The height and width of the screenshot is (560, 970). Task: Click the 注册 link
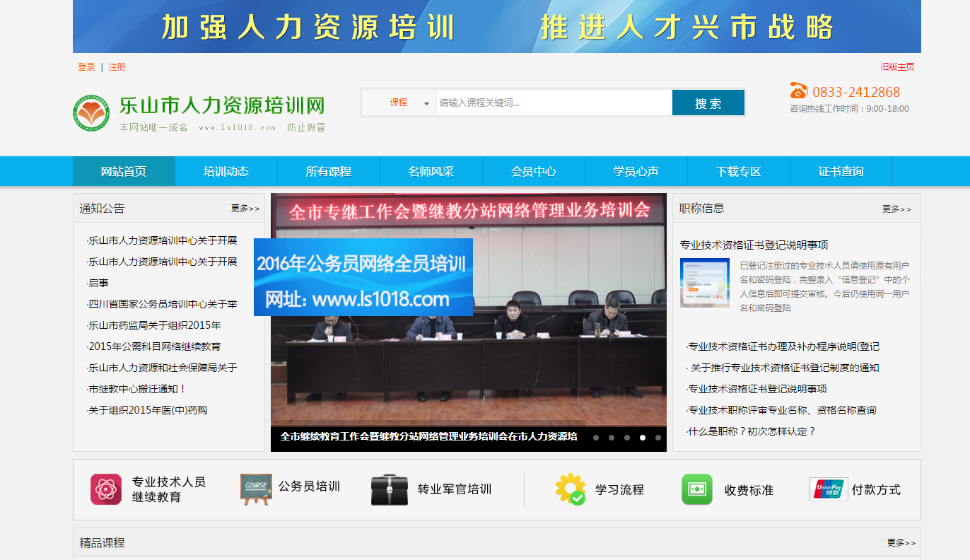[x=117, y=67]
